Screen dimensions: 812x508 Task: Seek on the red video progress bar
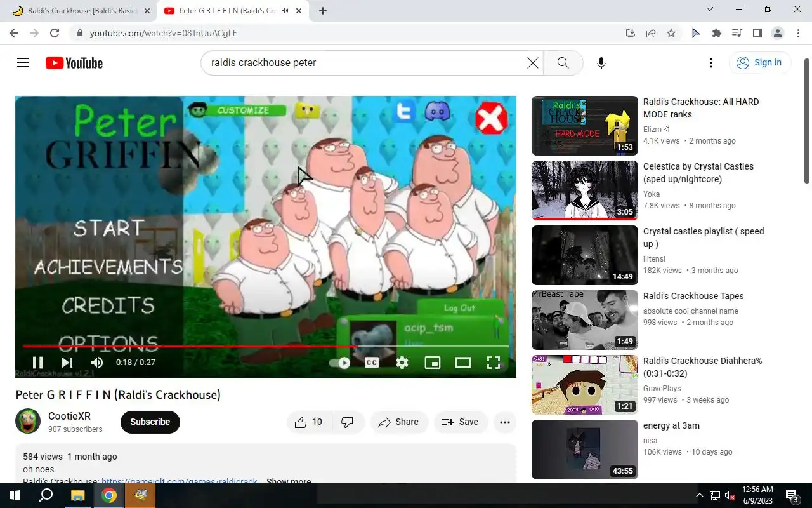[266, 346]
